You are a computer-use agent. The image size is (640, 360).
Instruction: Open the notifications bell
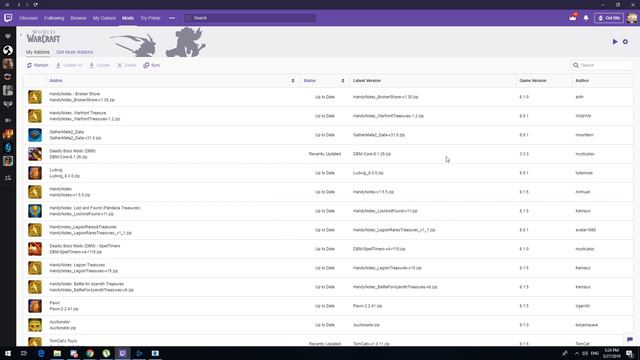586,18
